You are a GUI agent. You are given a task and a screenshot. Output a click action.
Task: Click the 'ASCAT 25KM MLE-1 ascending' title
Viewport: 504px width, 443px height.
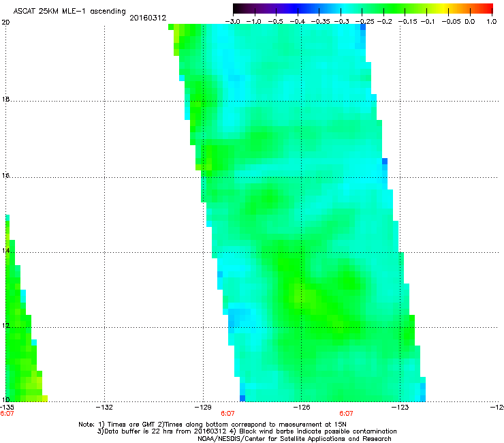pyautogui.click(x=69, y=12)
